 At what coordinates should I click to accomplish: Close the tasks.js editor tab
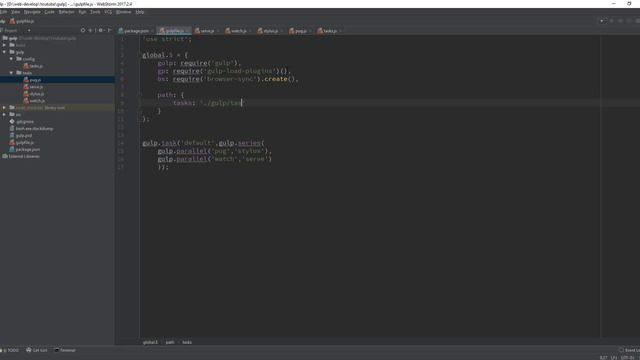pyautogui.click(x=341, y=31)
